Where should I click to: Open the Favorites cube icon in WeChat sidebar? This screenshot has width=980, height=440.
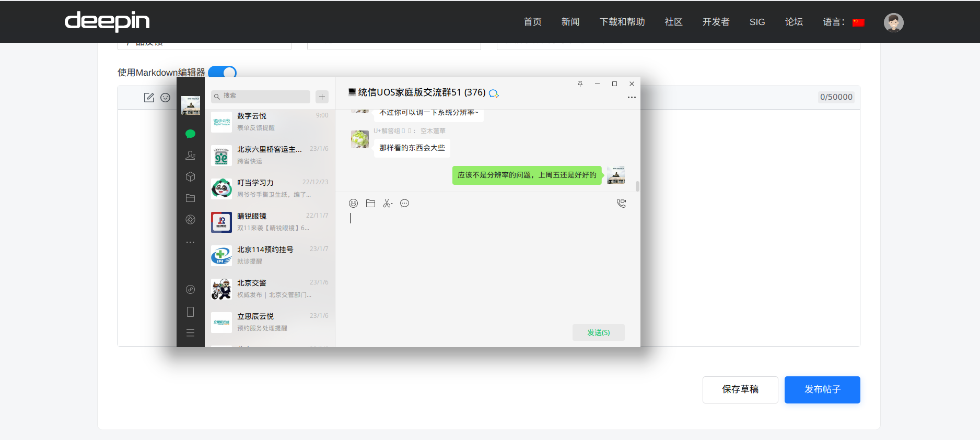190,177
